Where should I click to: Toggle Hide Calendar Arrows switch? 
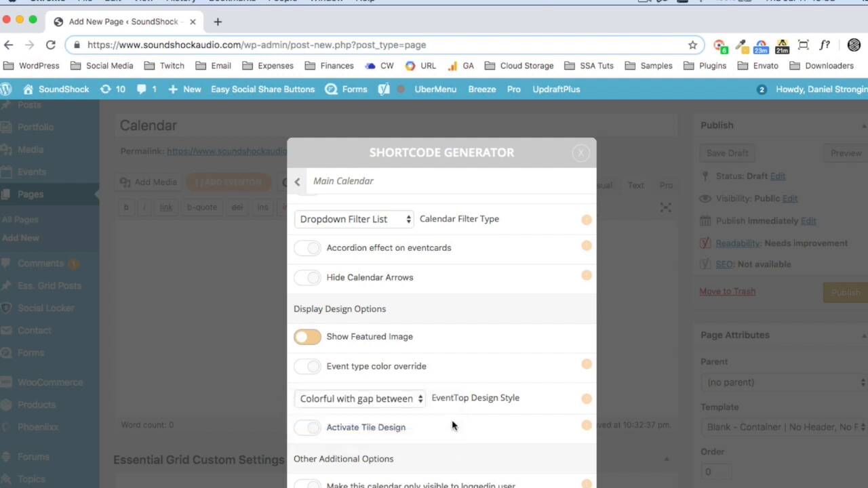tap(307, 277)
